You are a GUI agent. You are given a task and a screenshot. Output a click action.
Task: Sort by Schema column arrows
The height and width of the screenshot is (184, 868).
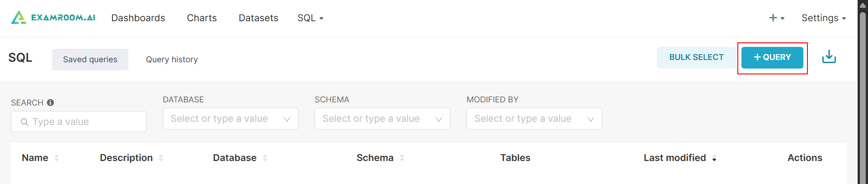pos(402,158)
